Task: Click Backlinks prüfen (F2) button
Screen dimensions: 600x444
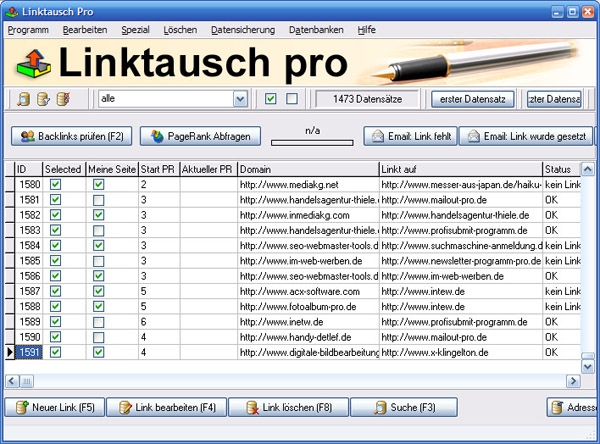Action: pos(71,136)
